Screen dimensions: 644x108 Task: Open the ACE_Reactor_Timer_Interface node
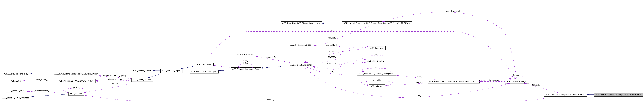click(16, 98)
